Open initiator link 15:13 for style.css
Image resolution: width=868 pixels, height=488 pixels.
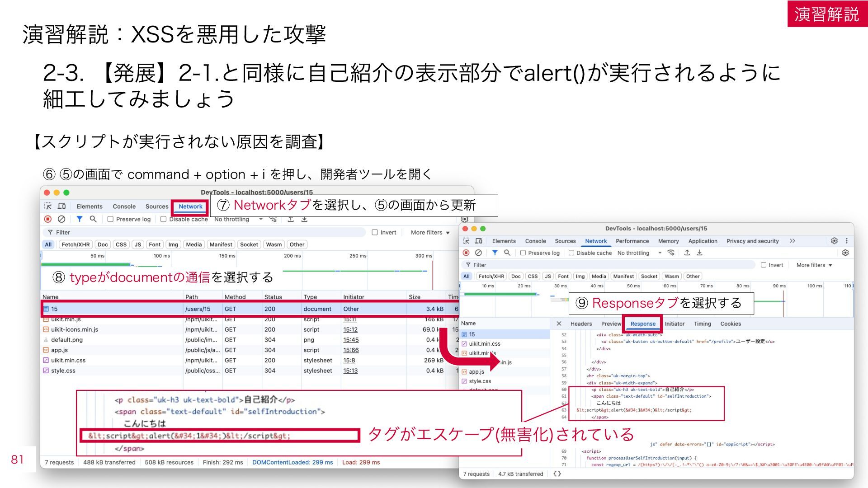350,371
